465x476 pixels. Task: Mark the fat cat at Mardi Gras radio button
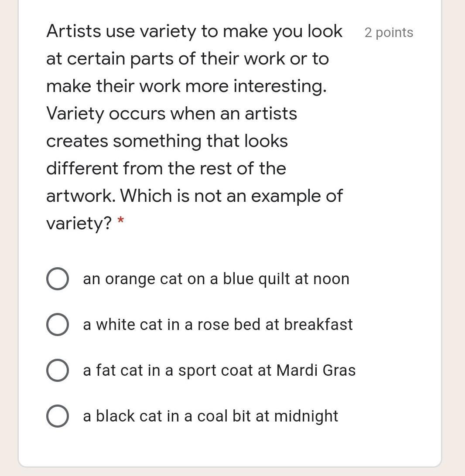pyautogui.click(x=57, y=371)
